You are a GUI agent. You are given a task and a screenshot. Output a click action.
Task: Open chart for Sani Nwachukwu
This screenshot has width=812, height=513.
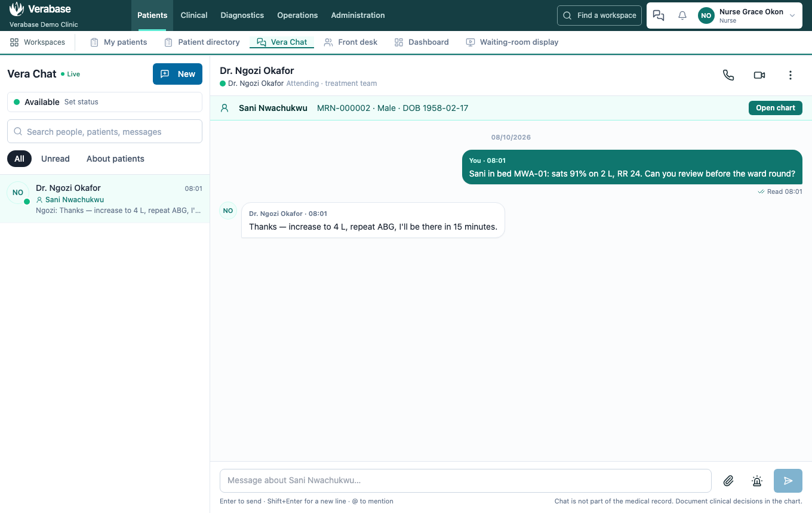point(776,108)
